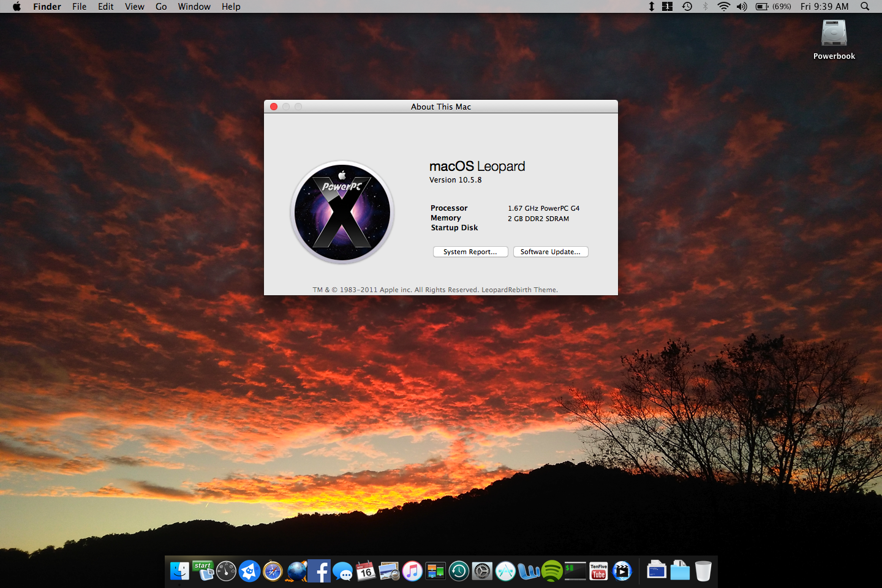Screen dimensions: 882x588
Task: Open the Window menu
Action: point(194,6)
